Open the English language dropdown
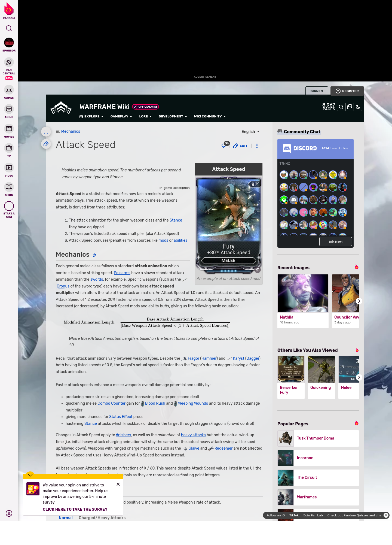 250,132
